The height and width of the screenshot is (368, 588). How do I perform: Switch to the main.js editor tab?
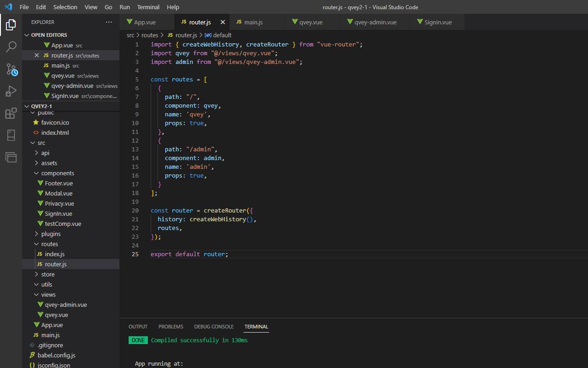pyautogui.click(x=257, y=22)
